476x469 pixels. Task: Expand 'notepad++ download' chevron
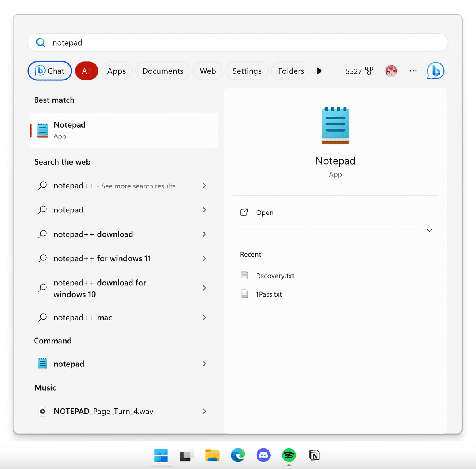click(x=204, y=234)
